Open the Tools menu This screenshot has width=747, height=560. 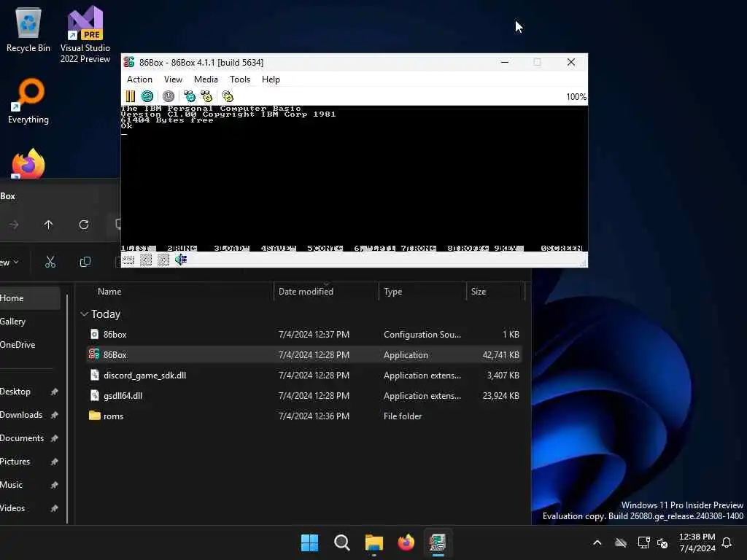(239, 79)
